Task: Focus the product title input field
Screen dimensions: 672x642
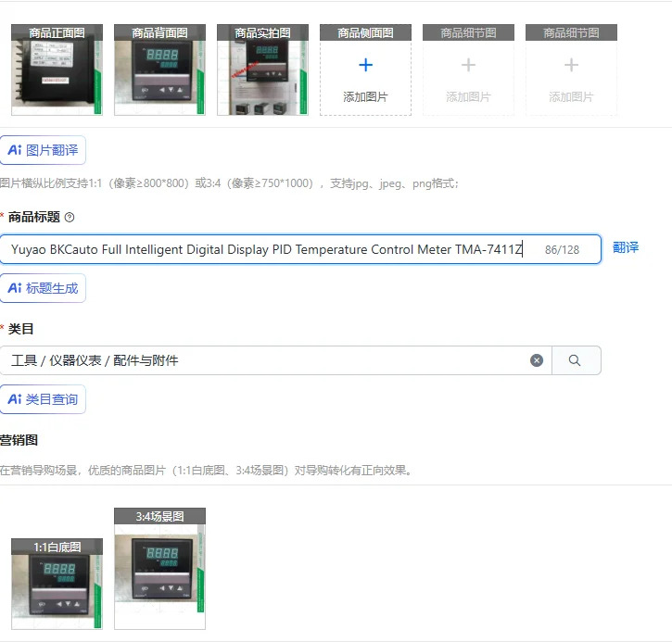Action: (300, 249)
